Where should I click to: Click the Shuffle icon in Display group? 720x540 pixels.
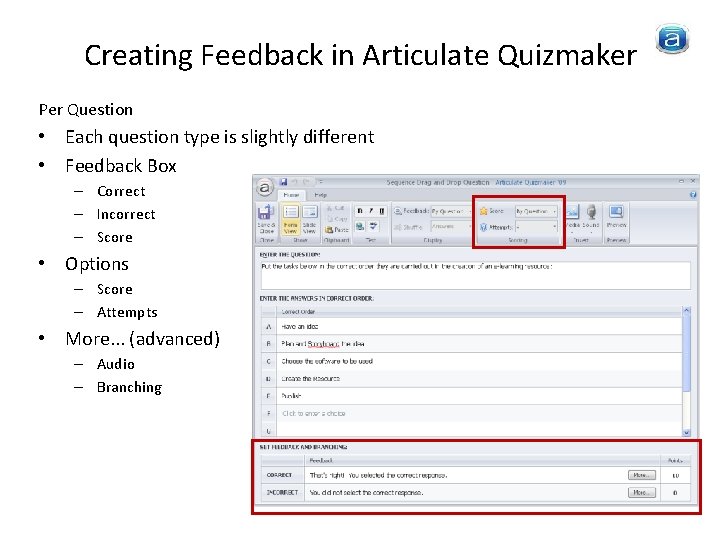pyautogui.click(x=398, y=227)
